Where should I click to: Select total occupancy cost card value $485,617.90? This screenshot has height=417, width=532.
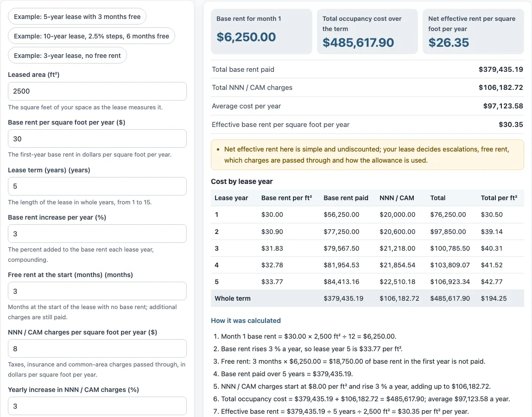coord(358,43)
